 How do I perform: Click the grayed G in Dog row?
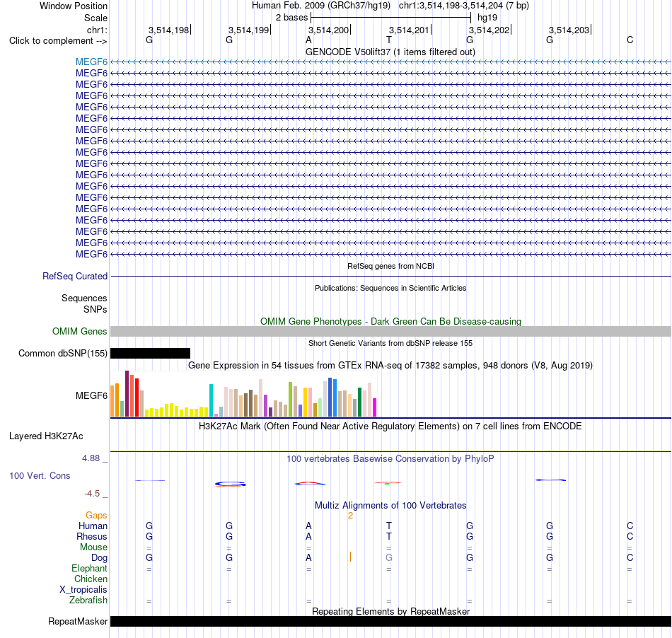[x=389, y=558]
